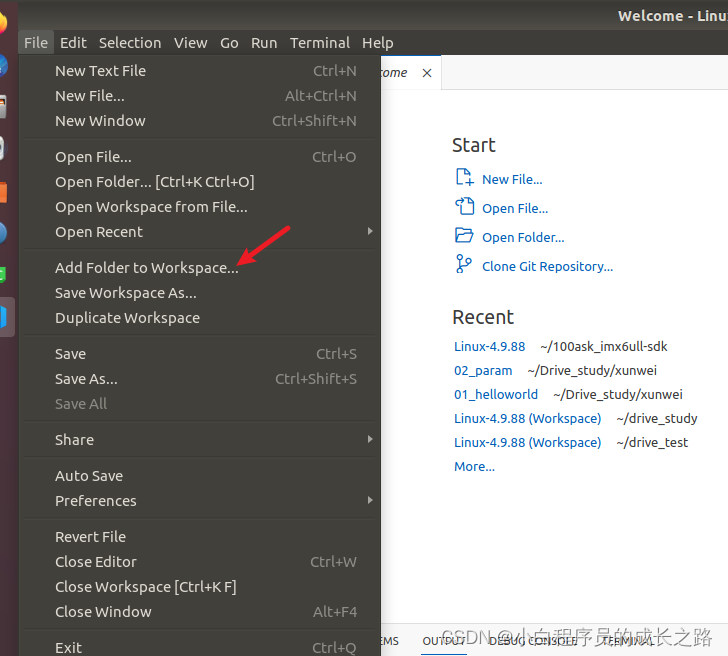Expand the Share submenu arrow
This screenshot has width=728, height=656.
tap(370, 439)
